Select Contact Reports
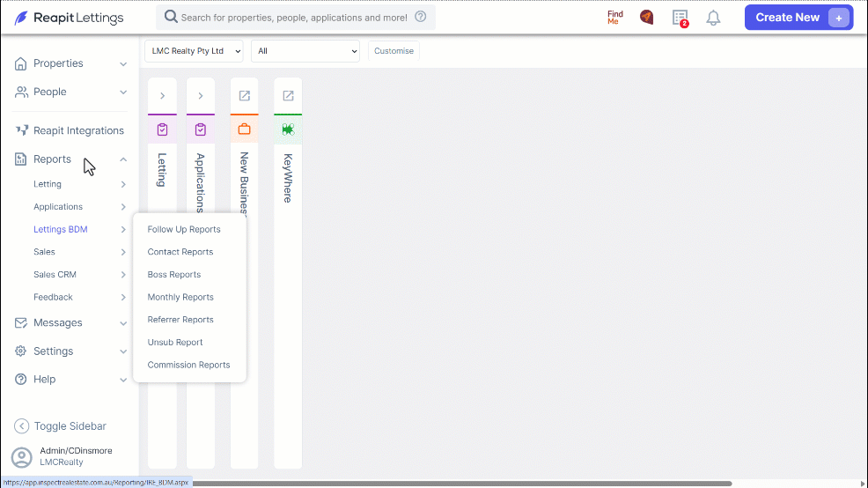The image size is (868, 488). (x=180, y=252)
